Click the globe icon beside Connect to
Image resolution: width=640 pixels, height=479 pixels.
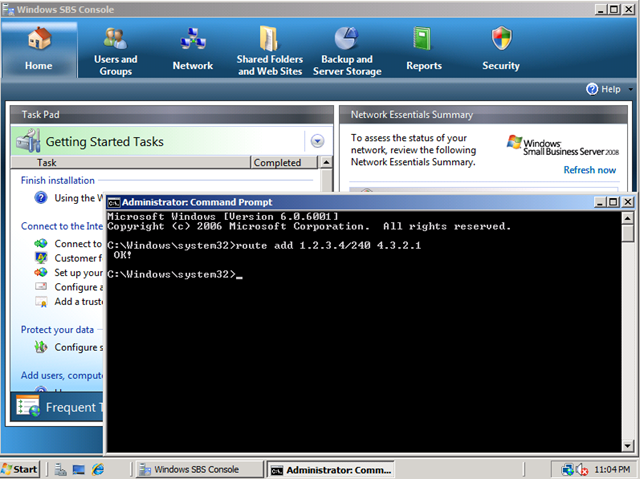click(41, 244)
